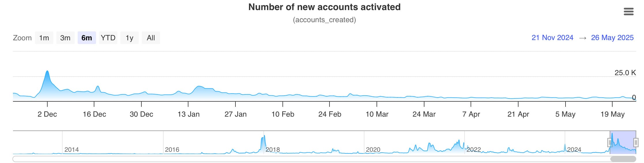This screenshot has height=163, width=644.
Task: Click the navigator scrollbar thumb
Action: click(x=623, y=159)
